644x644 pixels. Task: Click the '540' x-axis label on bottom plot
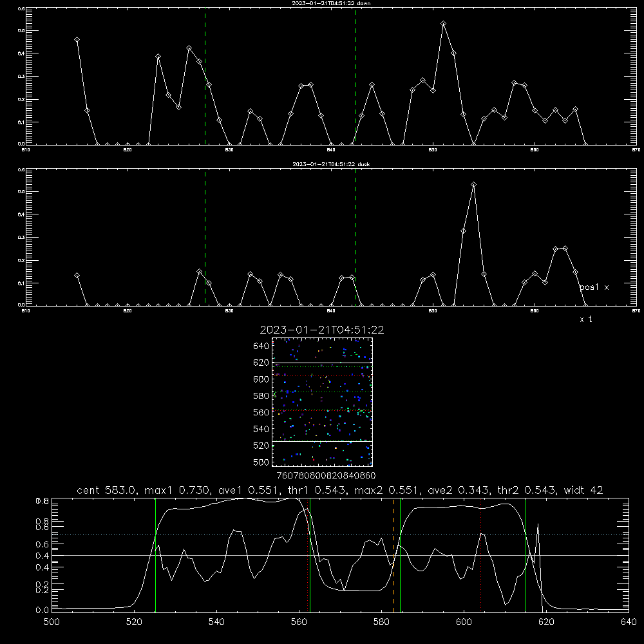pyautogui.click(x=216, y=622)
